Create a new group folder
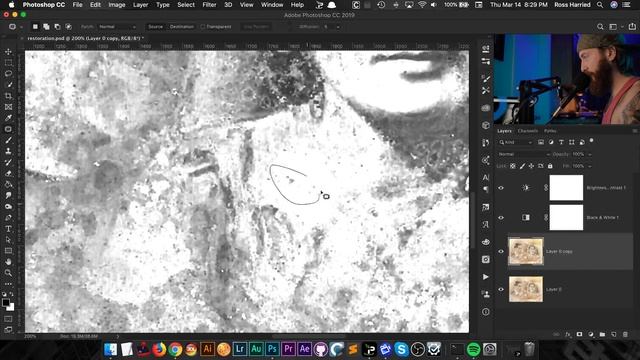Viewport: 640px width, 360px height. pos(602,334)
